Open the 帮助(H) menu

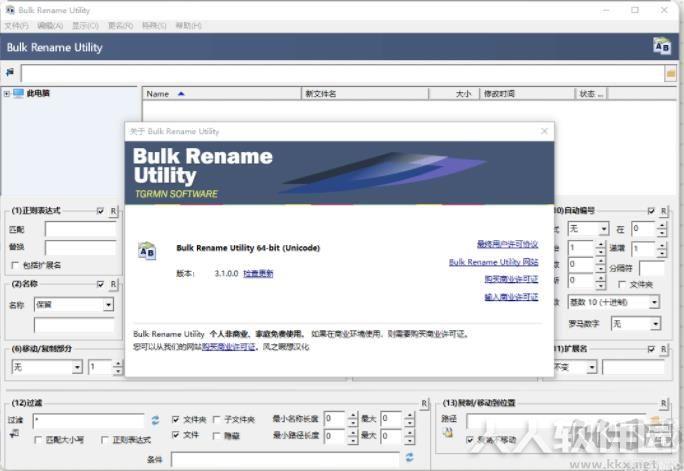pyautogui.click(x=188, y=26)
